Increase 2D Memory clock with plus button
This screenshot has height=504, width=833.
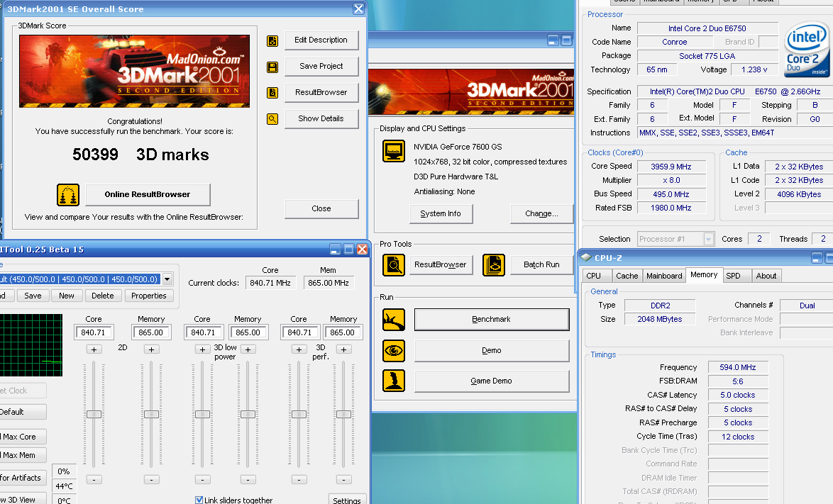pyautogui.click(x=151, y=349)
